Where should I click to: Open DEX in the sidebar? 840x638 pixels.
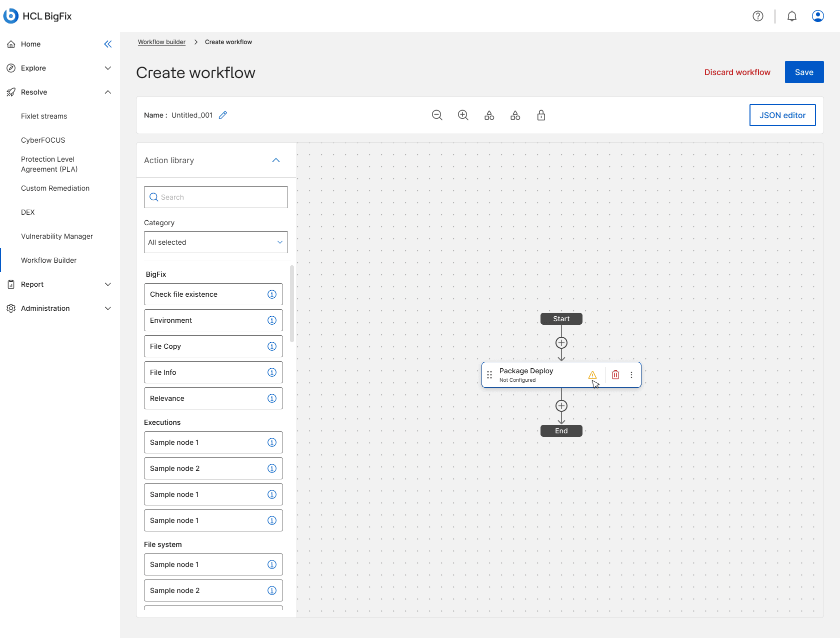point(28,212)
